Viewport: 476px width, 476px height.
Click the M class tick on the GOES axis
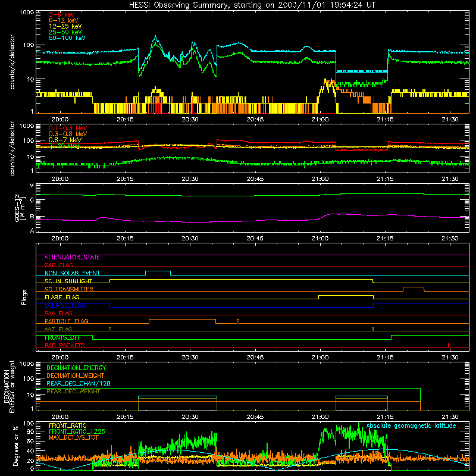[x=32, y=186]
